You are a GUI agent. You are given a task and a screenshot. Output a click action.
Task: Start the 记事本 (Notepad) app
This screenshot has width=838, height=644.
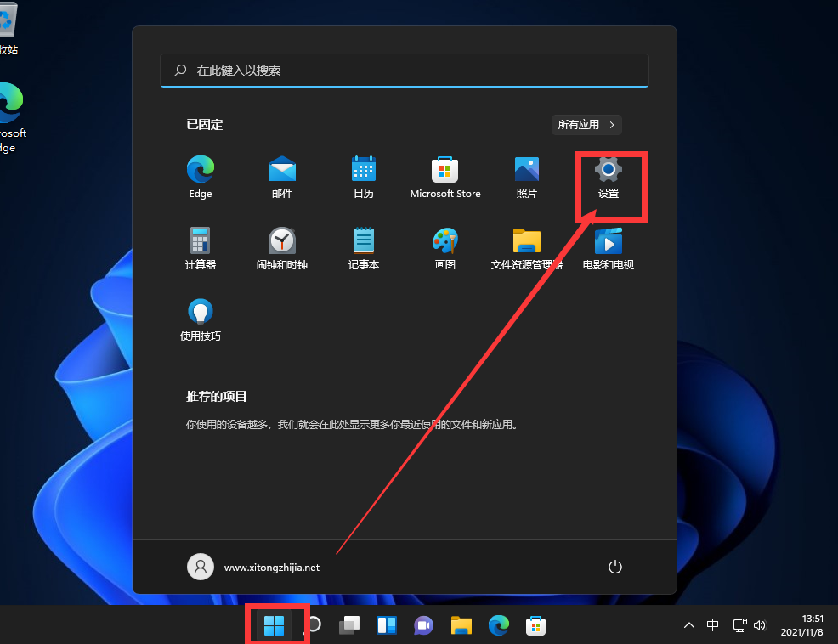[363, 247]
